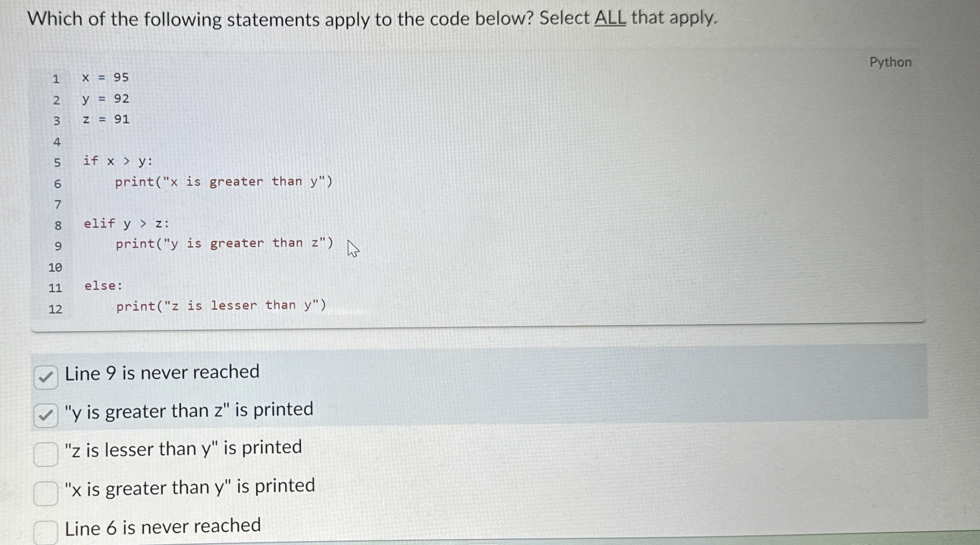Image resolution: width=980 pixels, height=545 pixels.
Task: Check "x is greater than y" is printed
Action: coord(45,492)
